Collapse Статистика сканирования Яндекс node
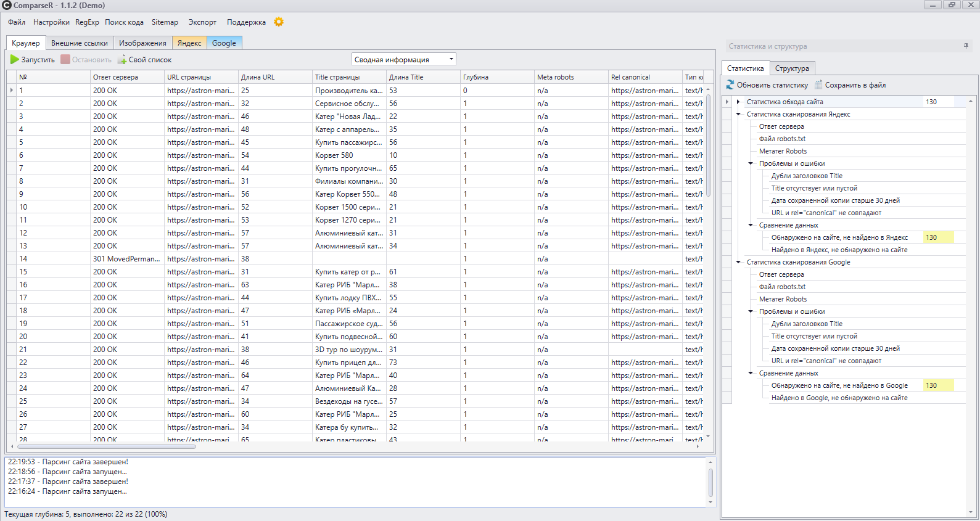 [x=738, y=114]
